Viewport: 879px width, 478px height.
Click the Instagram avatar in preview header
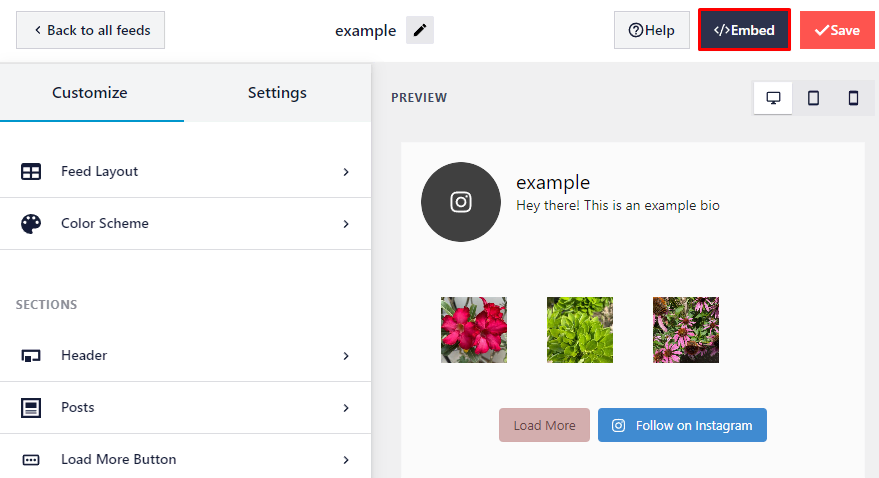point(461,202)
